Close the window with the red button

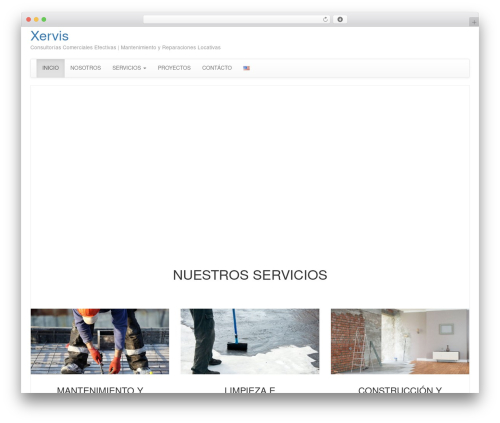29,19
